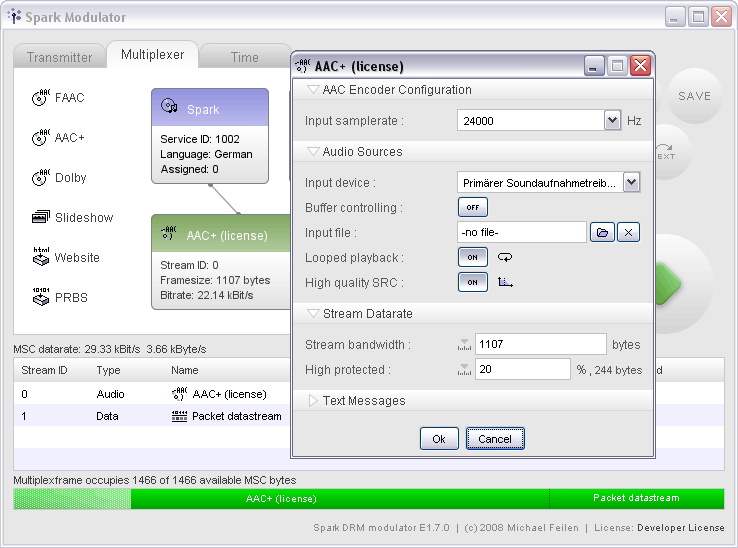The image size is (738, 548).
Task: Click the Packet datastream icon in table row
Action: click(x=179, y=416)
